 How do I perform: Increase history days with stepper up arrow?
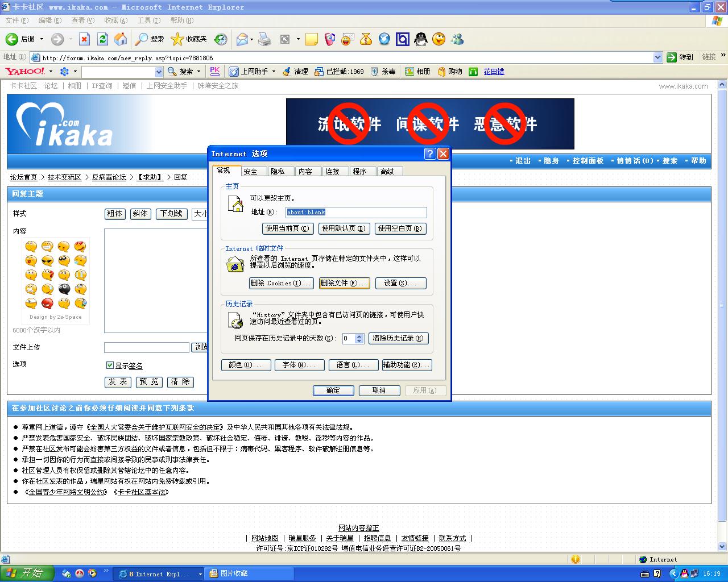[359, 336]
